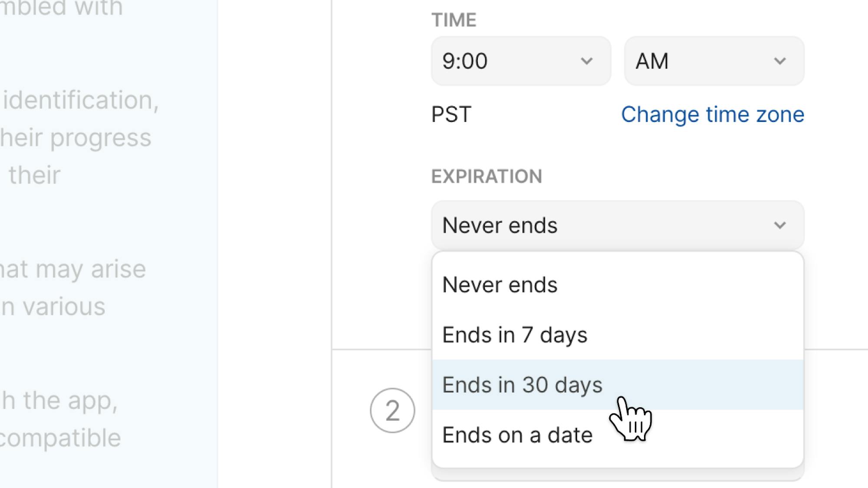Collapse the Expiration Never ends dropdown
Viewport: 868px width, 488px height.
[x=617, y=225]
